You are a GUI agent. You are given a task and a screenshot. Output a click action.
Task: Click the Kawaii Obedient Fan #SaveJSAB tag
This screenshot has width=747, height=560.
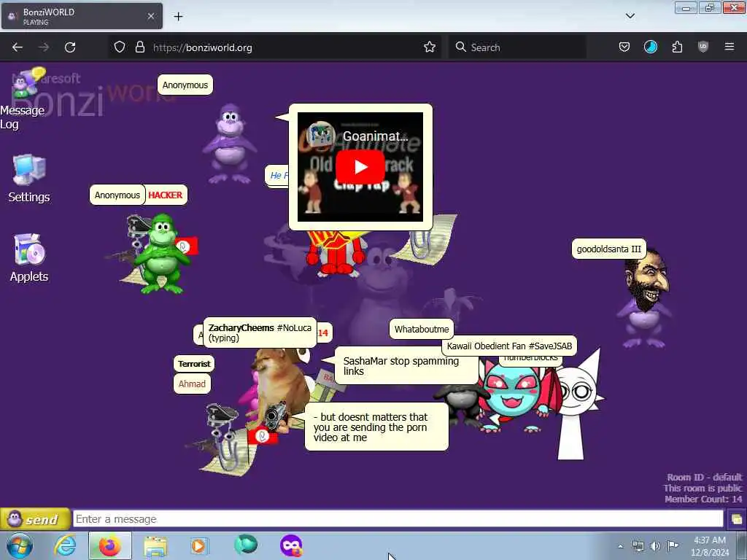[509, 346]
